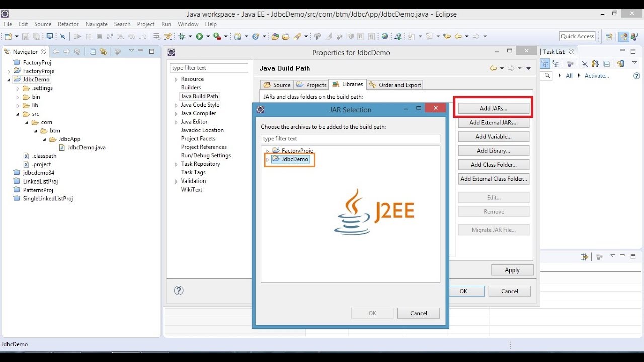This screenshot has height=362, width=644.
Task: Toggle Task List Scheduled presentation
Action: coord(555,63)
